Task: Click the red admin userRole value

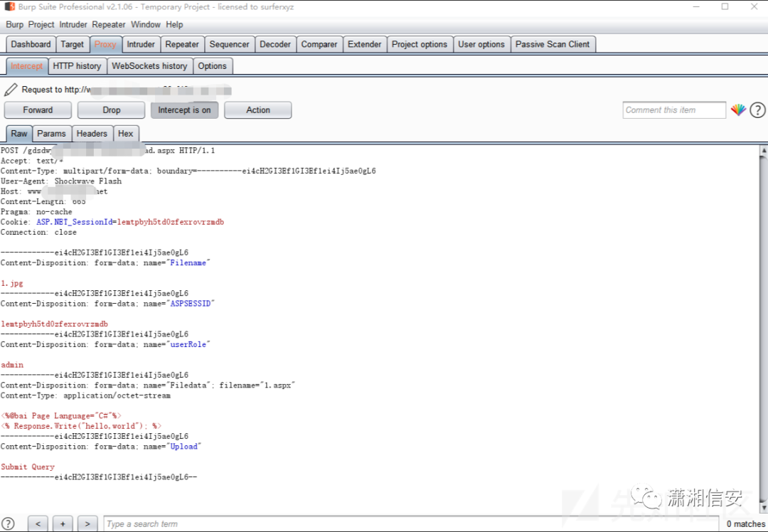Action: [x=12, y=365]
